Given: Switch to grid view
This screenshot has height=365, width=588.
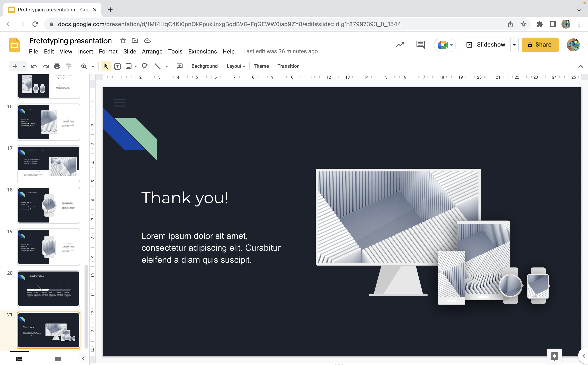Looking at the screenshot, I should pos(58,359).
